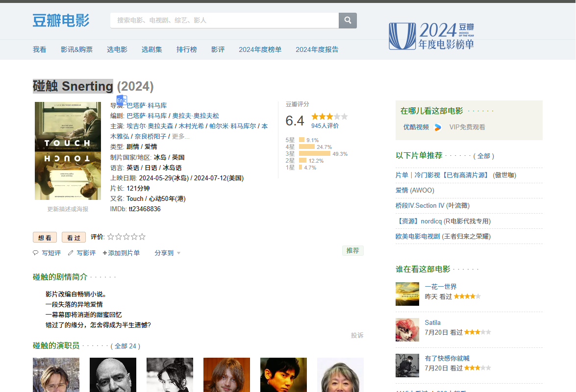Rate the movie five stars
576x392 pixels.
click(x=142, y=237)
